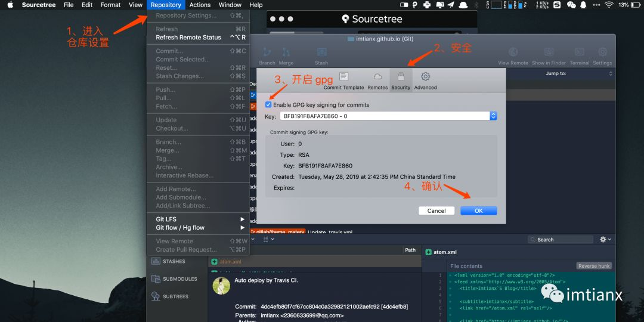Expand the Git flow / Hg flow submenu
The width and height of the screenshot is (644, 322).
[x=199, y=228]
